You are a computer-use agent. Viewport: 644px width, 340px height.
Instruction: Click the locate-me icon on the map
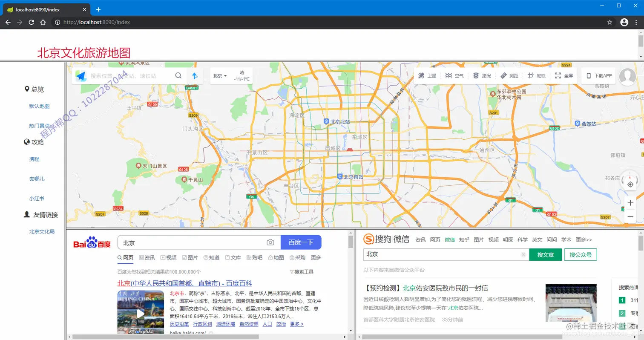[x=630, y=184]
